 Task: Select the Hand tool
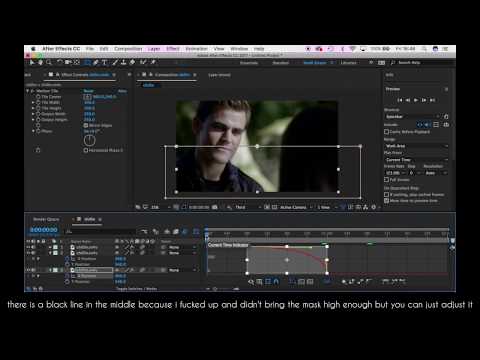click(x=40, y=62)
